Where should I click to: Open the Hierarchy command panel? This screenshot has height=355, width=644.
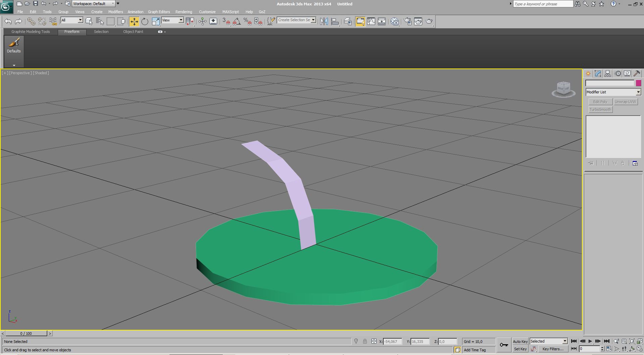coord(607,74)
